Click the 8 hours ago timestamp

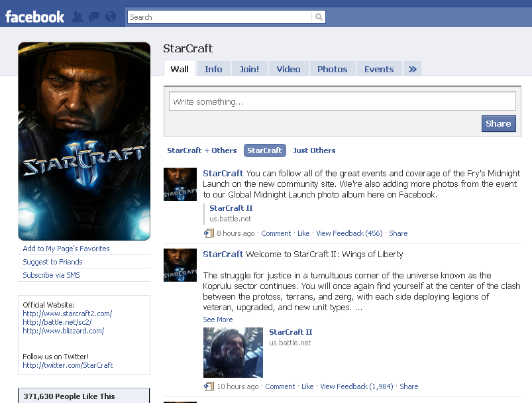point(236,233)
